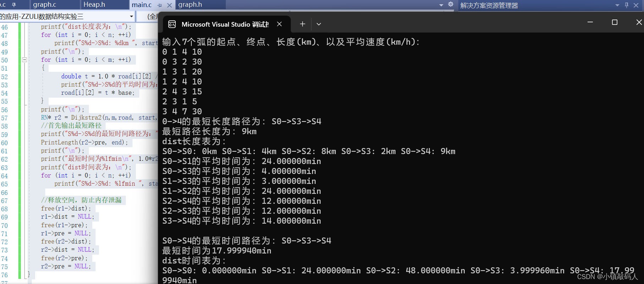Click code line r1->pre = NULL;
Screen dimensions: 644x284
(x=66, y=233)
